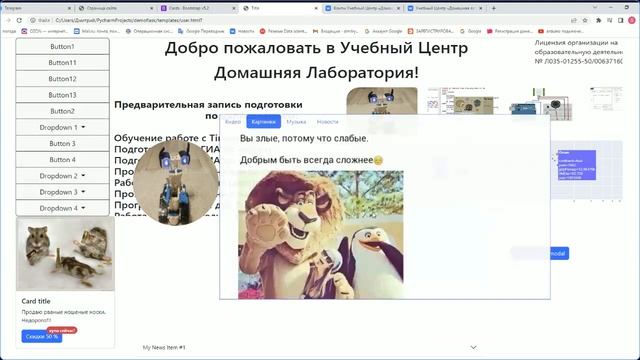This screenshot has width=640, height=360.
Task: Click the hamsters card image
Action: click(x=65, y=254)
